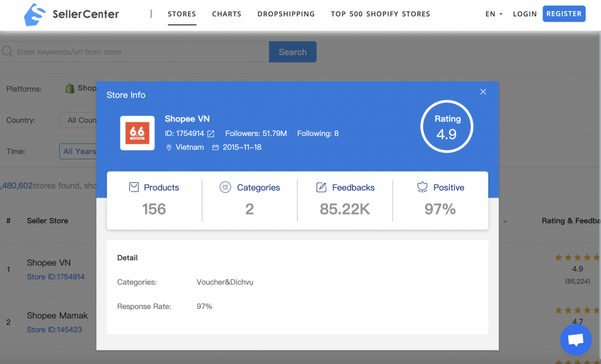This screenshot has width=601, height=364.
Task: Open the All Countries dropdown
Action: (x=78, y=120)
